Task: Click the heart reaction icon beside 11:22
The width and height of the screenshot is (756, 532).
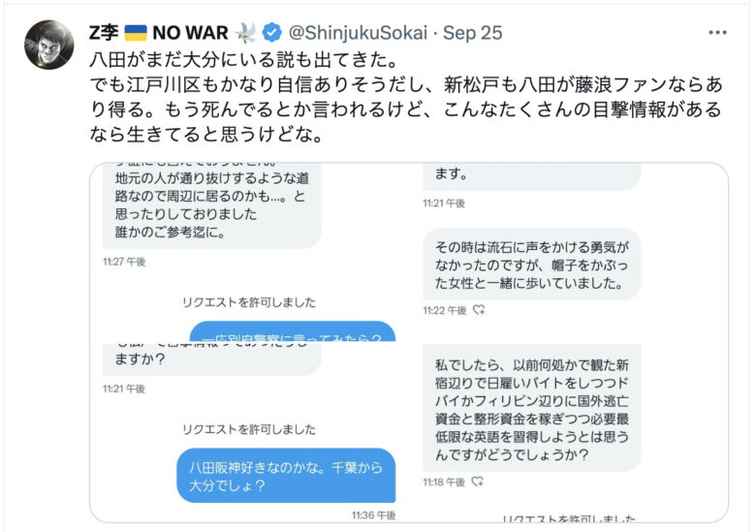Action: coord(479,310)
